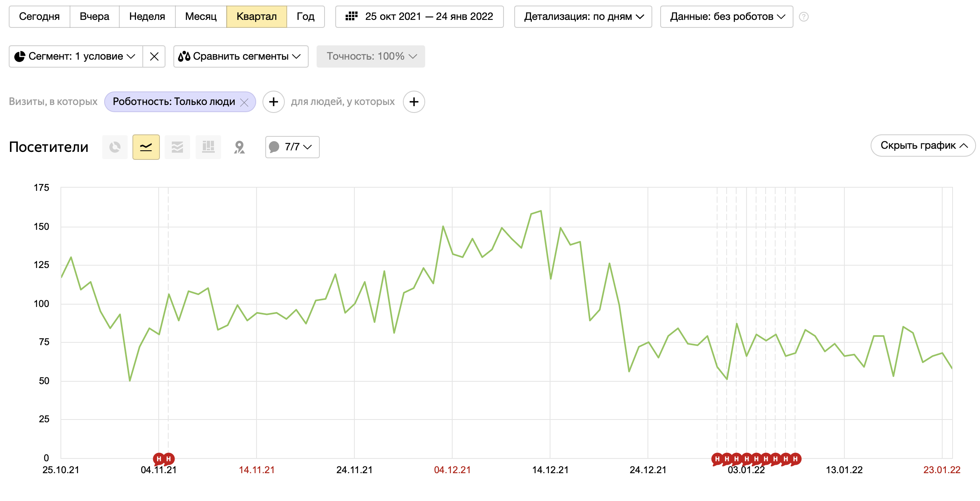Clear the segment with X button

[x=154, y=56]
